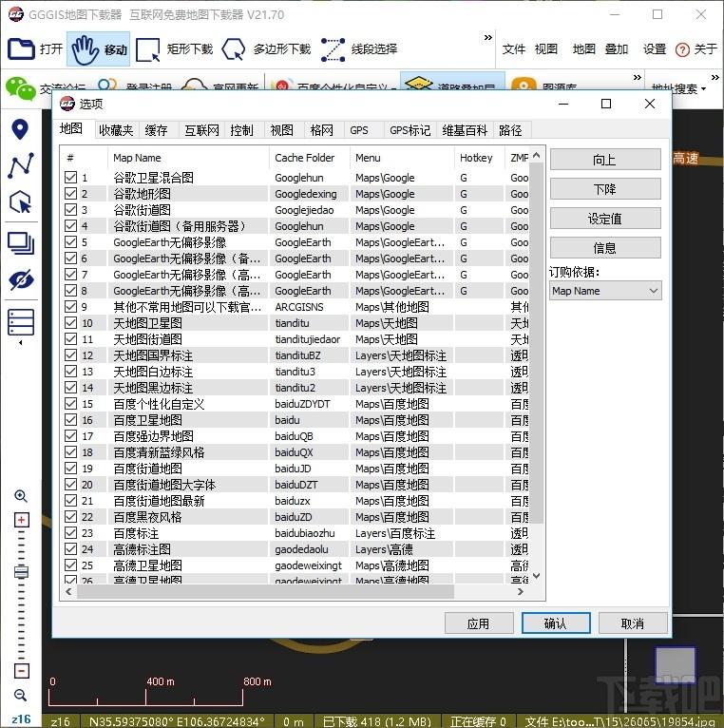This screenshot has width=724, height=728.
Task: Expand the hidden main toolbar overflow chevron
Action: (x=487, y=39)
